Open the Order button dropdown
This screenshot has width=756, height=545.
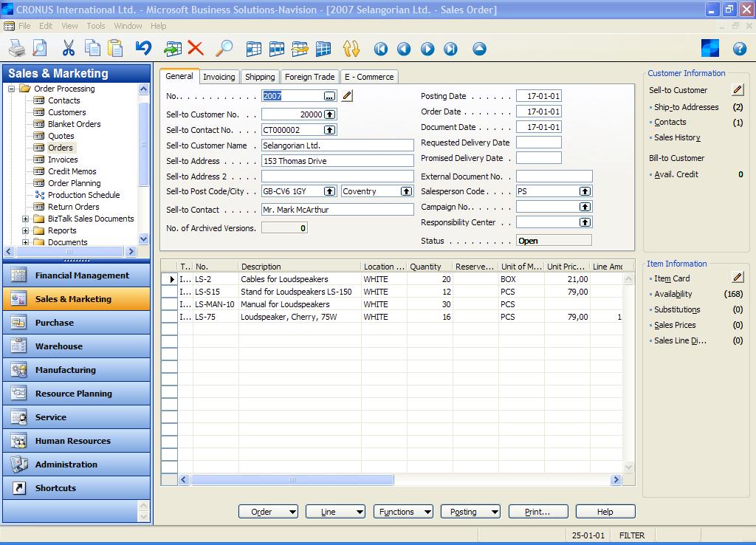click(292, 512)
